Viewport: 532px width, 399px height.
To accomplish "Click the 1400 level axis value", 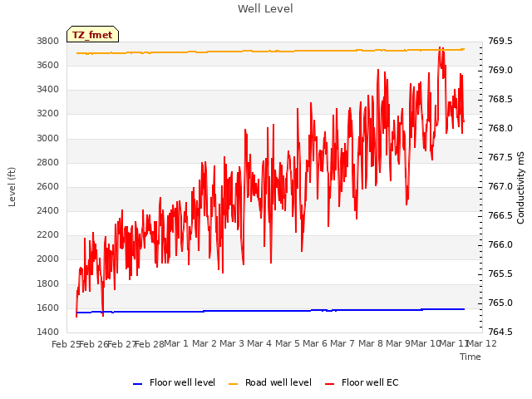I will pyautogui.click(x=48, y=332).
